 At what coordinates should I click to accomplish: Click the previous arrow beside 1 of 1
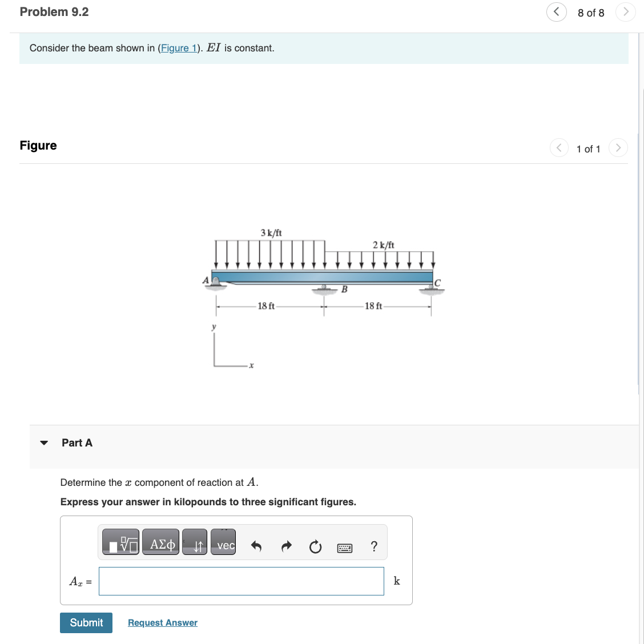pyautogui.click(x=559, y=147)
